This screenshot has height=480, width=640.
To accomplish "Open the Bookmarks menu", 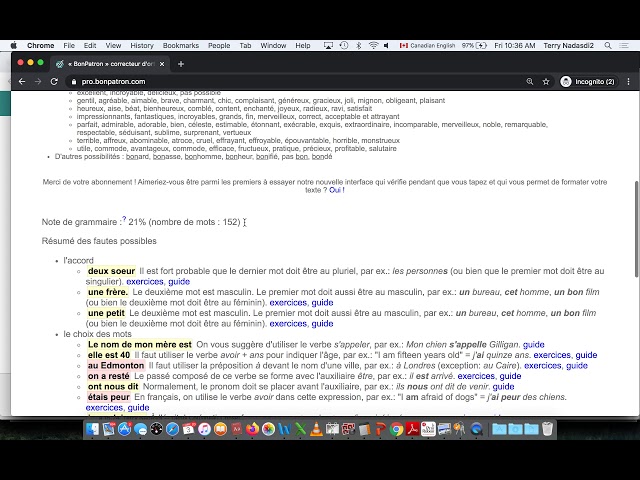I will pyautogui.click(x=181, y=45).
